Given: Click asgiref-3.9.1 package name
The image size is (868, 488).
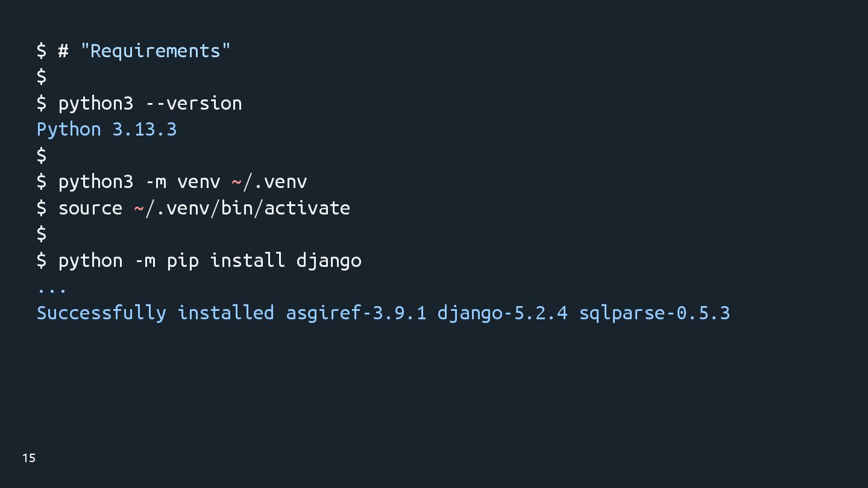Looking at the screenshot, I should pyautogui.click(x=356, y=313).
